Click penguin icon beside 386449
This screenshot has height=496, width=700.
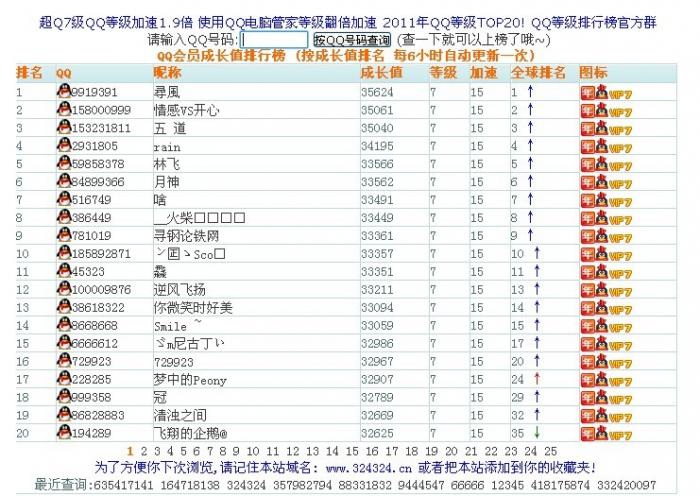coord(64,217)
